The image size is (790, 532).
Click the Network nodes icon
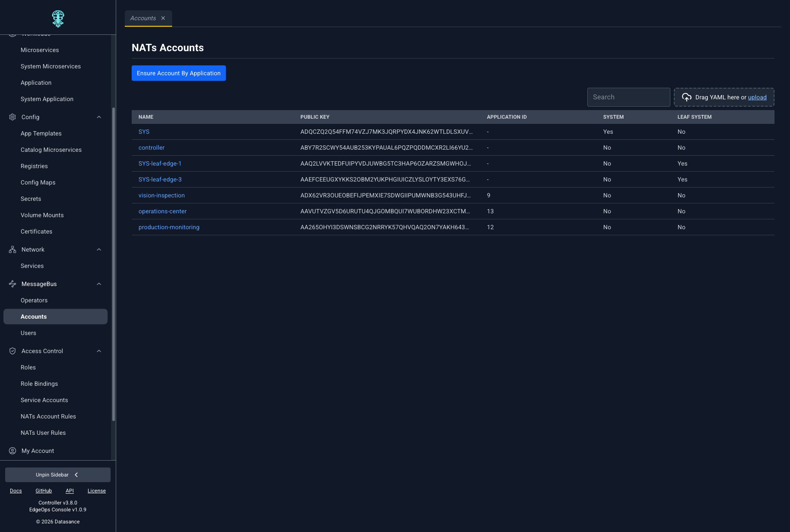pyautogui.click(x=12, y=249)
